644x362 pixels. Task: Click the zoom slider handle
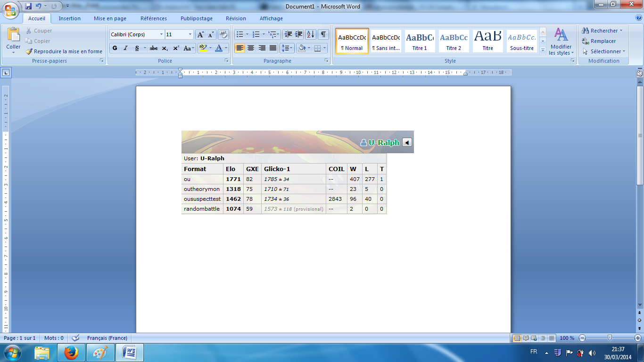coord(610,338)
